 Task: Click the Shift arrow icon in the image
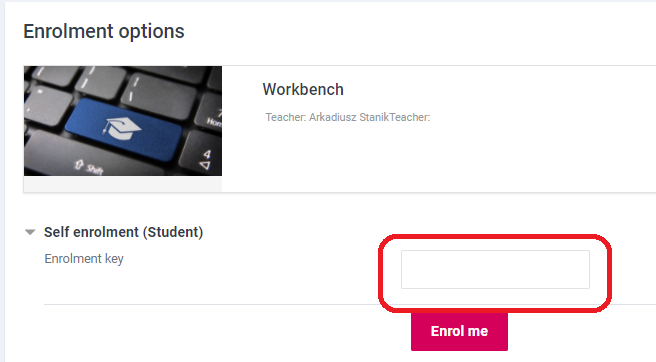point(79,165)
